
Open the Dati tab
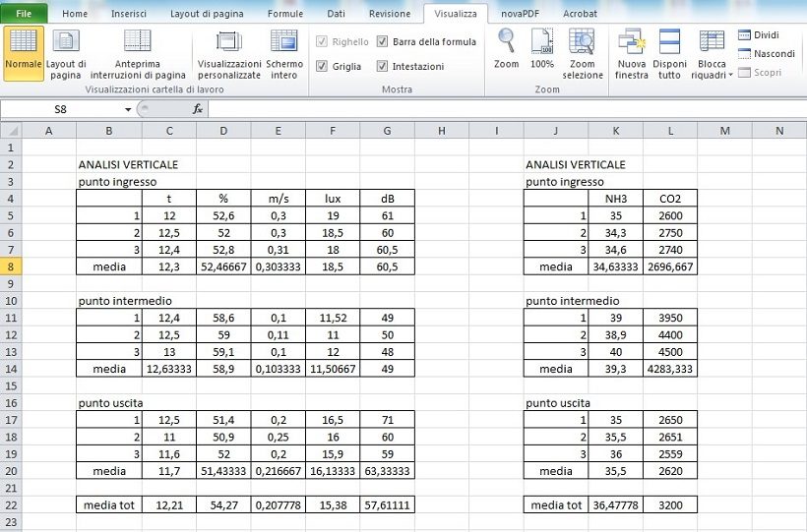pos(336,14)
